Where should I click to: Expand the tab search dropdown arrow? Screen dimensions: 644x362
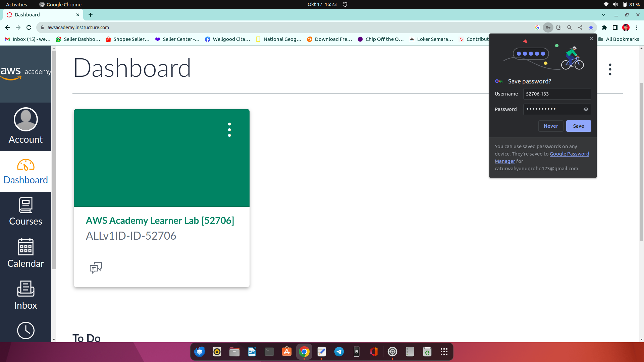tap(603, 15)
